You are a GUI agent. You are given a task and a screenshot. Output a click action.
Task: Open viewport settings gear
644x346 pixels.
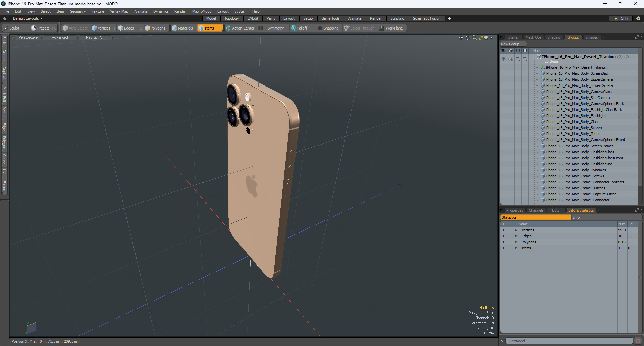pos(486,38)
